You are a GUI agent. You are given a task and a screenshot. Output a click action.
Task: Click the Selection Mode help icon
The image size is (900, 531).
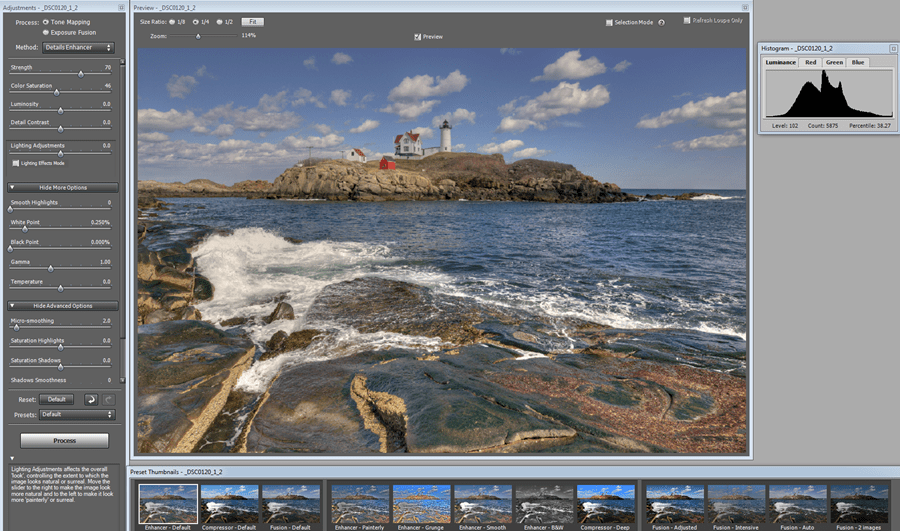[661, 22]
